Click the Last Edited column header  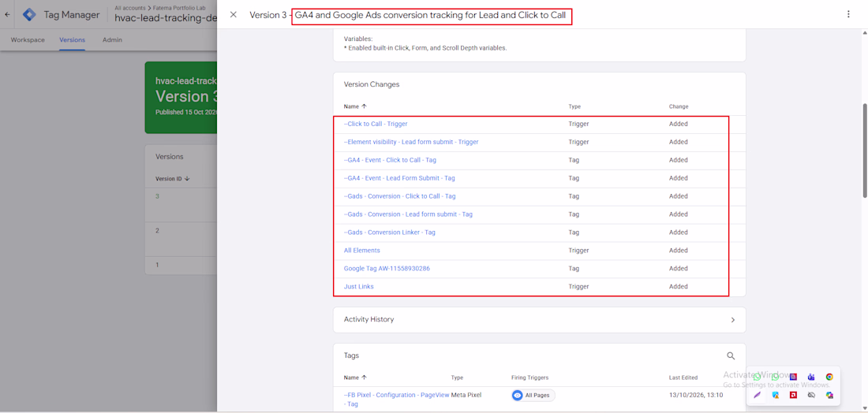tap(683, 378)
